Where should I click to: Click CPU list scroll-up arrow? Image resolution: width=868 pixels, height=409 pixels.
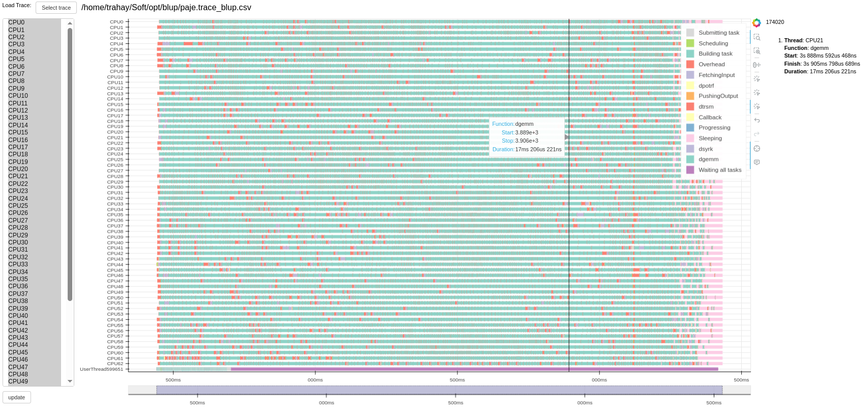[x=70, y=23]
